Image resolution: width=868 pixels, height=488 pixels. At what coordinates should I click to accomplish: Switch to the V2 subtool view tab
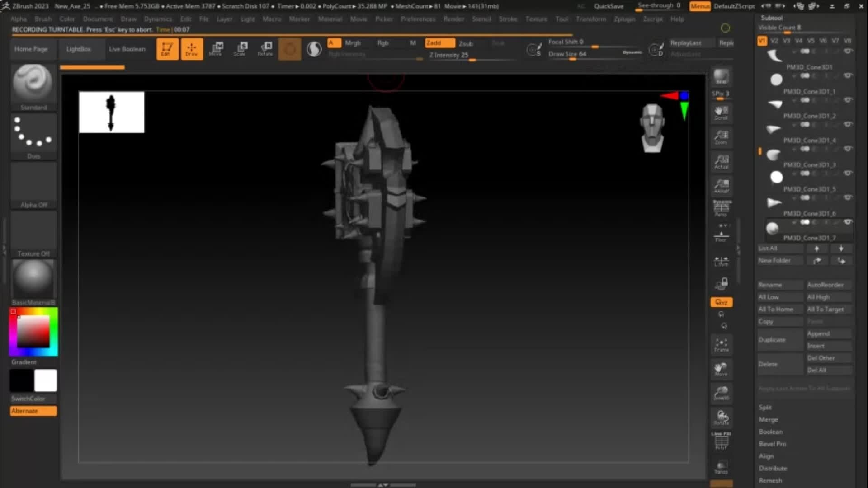coord(775,40)
